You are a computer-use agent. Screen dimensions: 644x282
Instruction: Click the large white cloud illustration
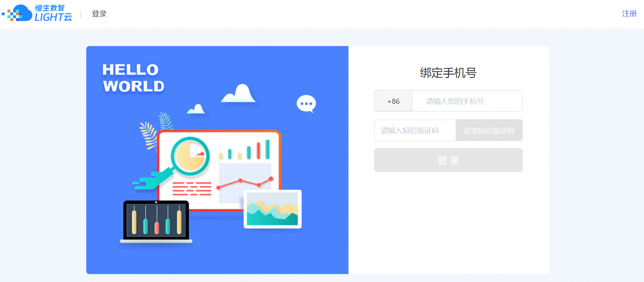(x=238, y=93)
